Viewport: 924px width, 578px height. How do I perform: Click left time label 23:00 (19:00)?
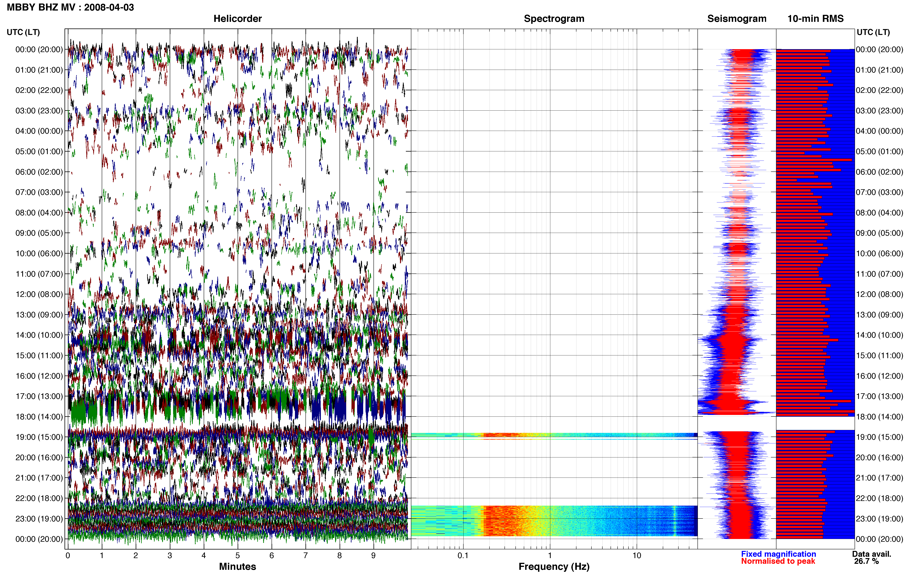[x=39, y=519]
